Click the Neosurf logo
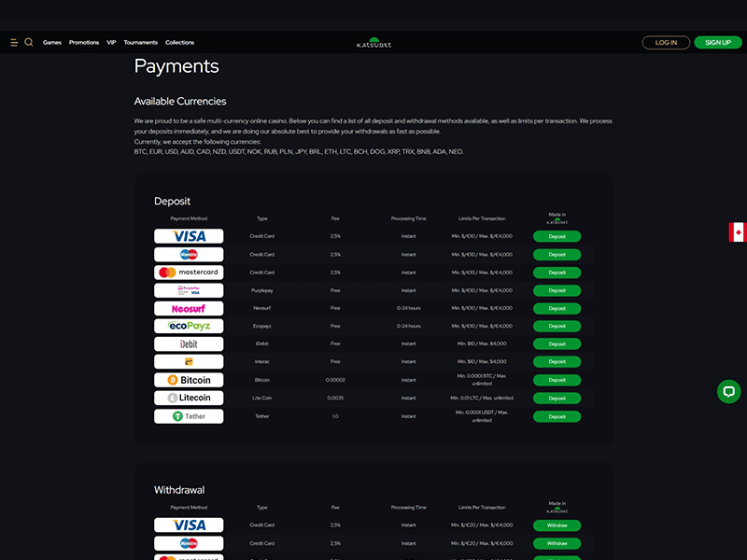Viewport: 747px width, 560px height. [189, 309]
